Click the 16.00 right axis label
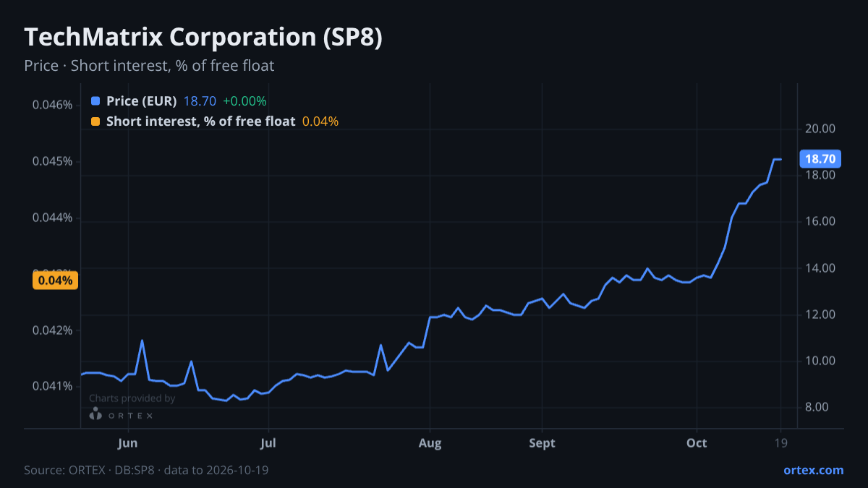The height and width of the screenshot is (488, 868). click(820, 221)
